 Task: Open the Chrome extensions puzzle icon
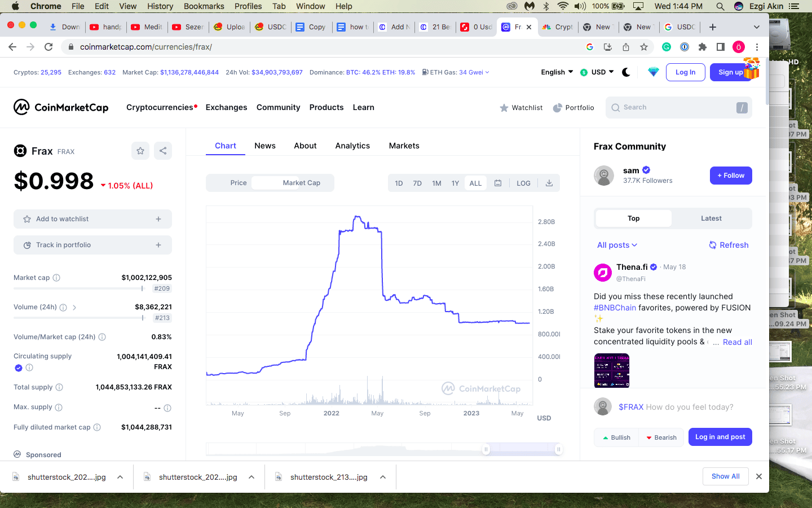pos(703,47)
